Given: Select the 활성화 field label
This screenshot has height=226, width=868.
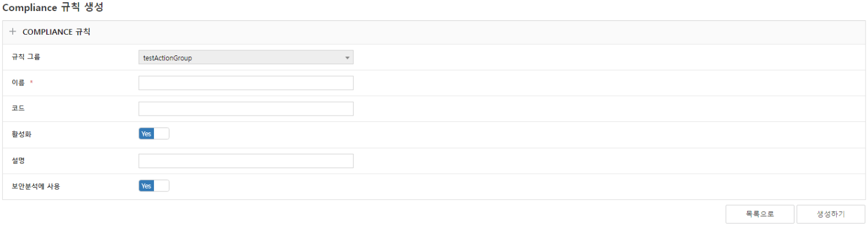Looking at the screenshot, I should [x=21, y=134].
